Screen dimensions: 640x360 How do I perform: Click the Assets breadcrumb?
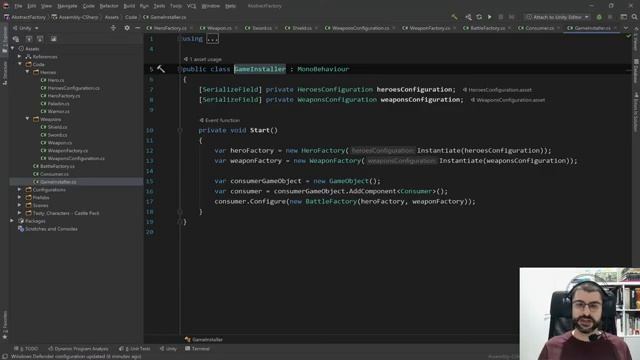[111, 17]
